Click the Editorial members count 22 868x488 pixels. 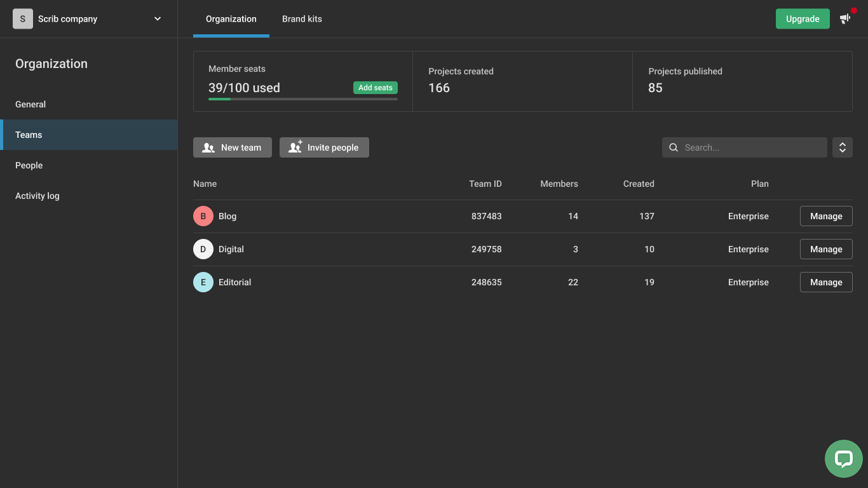coord(573,282)
